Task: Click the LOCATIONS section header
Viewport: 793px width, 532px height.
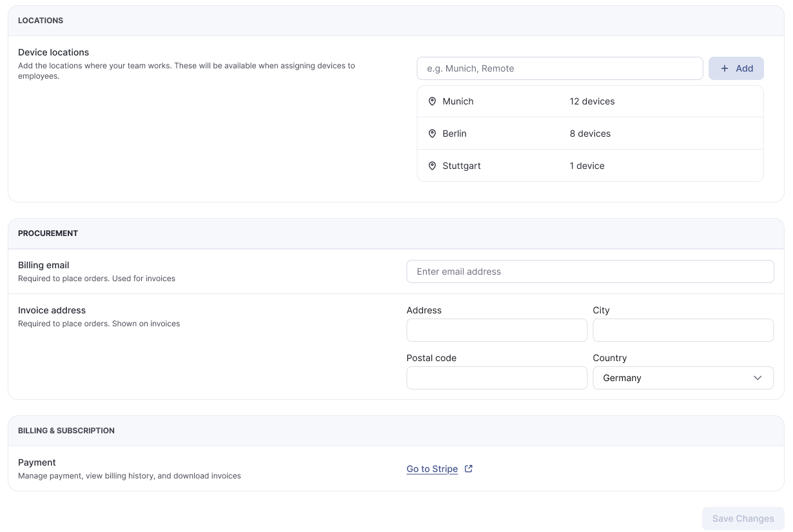Action: [x=41, y=21]
